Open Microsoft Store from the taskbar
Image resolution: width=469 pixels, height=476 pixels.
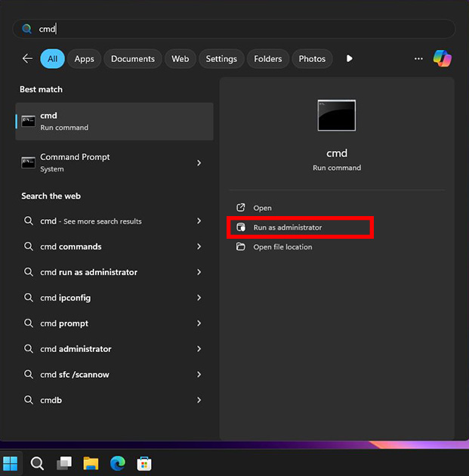(x=144, y=463)
